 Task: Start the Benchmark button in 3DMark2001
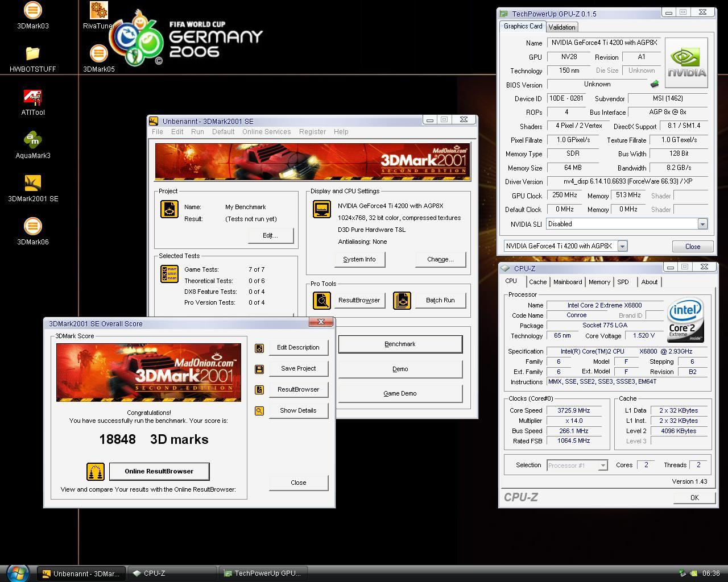(400, 344)
